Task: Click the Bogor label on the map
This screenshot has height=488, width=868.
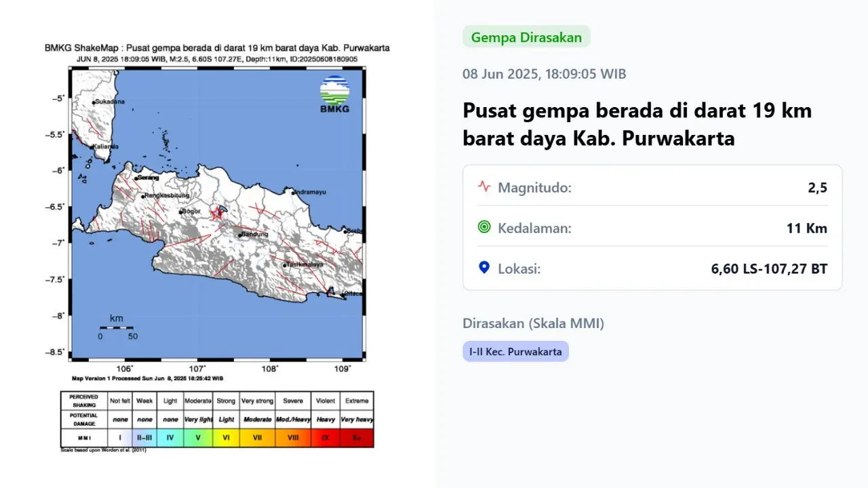Action: click(x=192, y=212)
